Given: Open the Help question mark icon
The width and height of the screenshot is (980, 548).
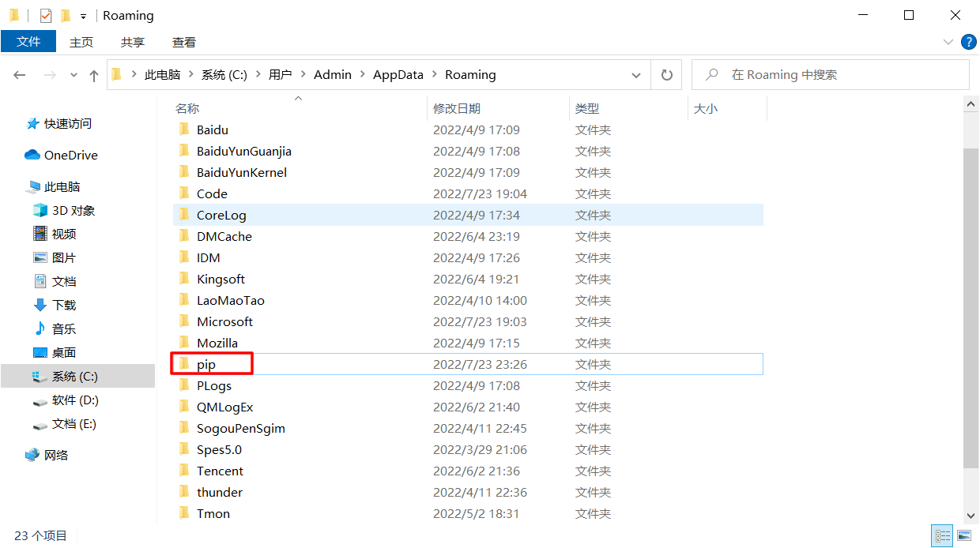Looking at the screenshot, I should 967,42.
